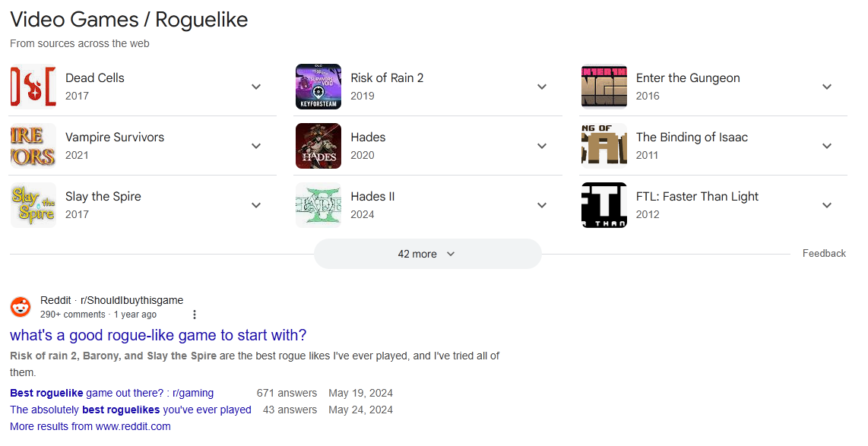Expand the Hades II entry chevron
868x446 pixels.
coord(542,205)
